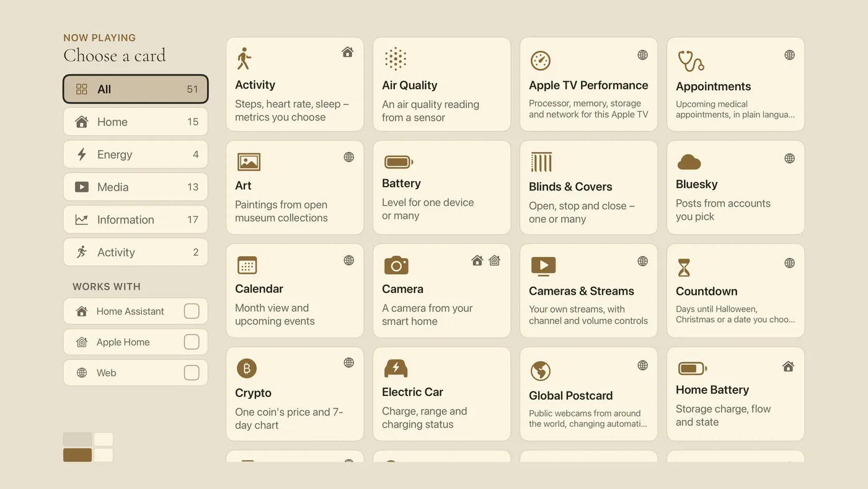The image size is (868, 489).
Task: Show the Media category cards
Action: 136,187
